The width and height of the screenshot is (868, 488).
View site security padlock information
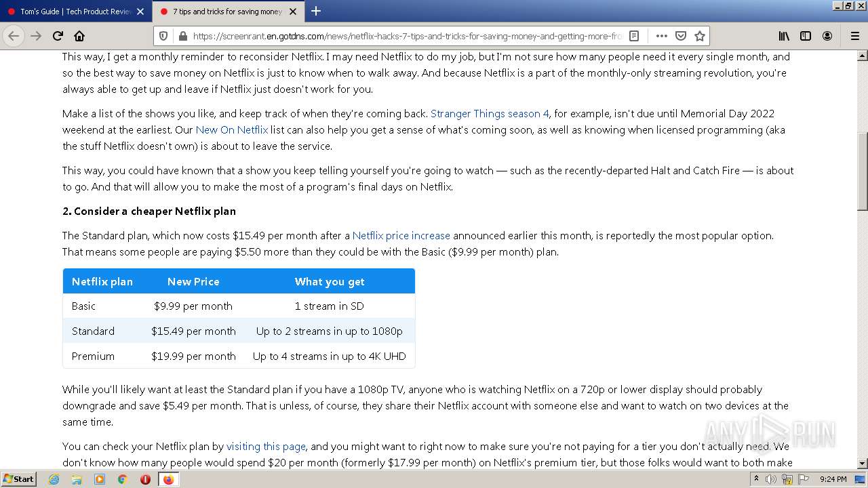182,36
